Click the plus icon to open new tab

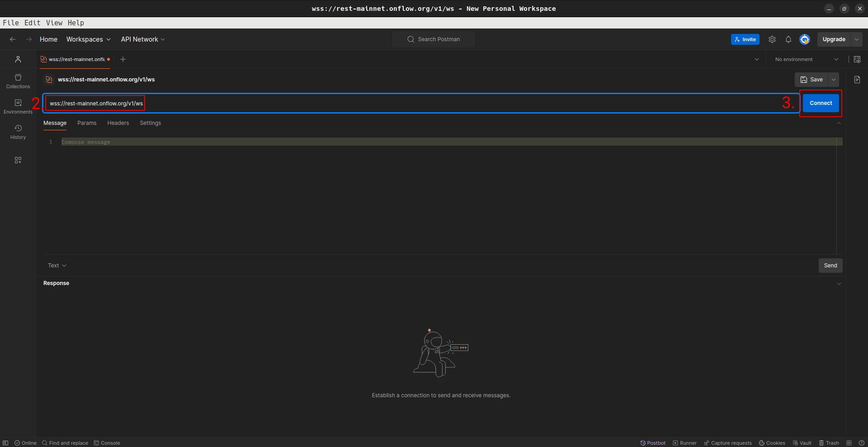pos(123,59)
